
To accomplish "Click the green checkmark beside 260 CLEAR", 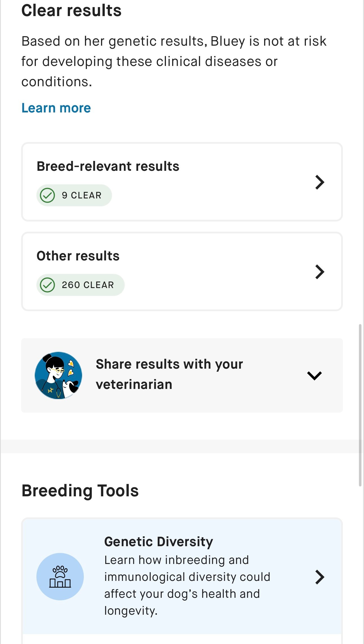I will tap(47, 285).
